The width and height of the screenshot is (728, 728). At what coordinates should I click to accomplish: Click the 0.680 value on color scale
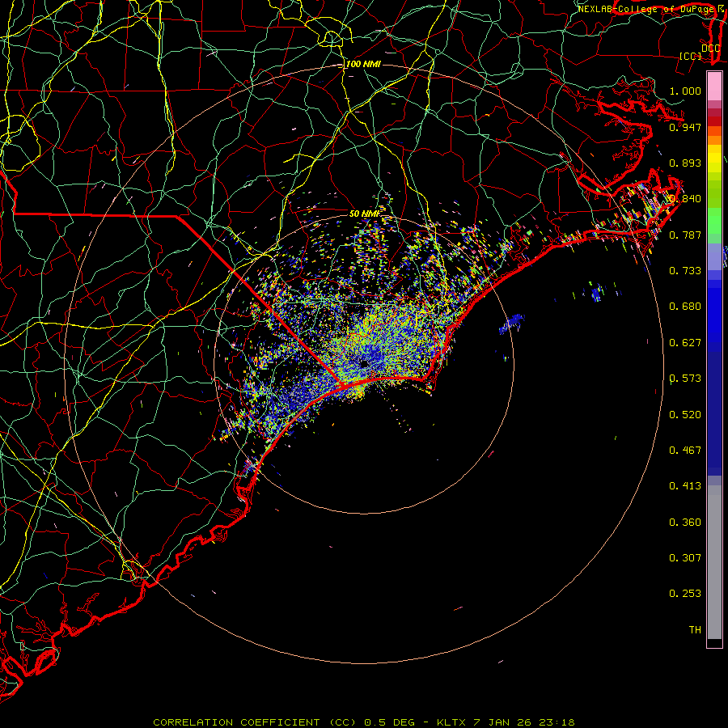point(685,306)
